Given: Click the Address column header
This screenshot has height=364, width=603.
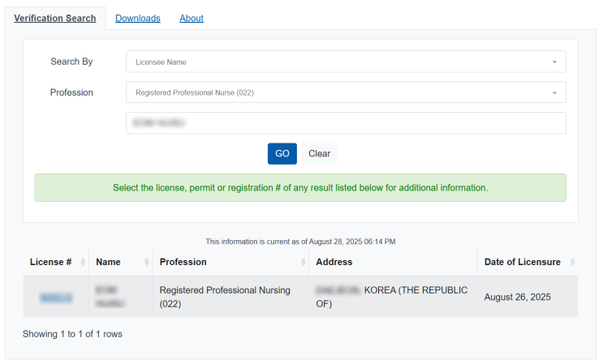Looking at the screenshot, I should (334, 262).
